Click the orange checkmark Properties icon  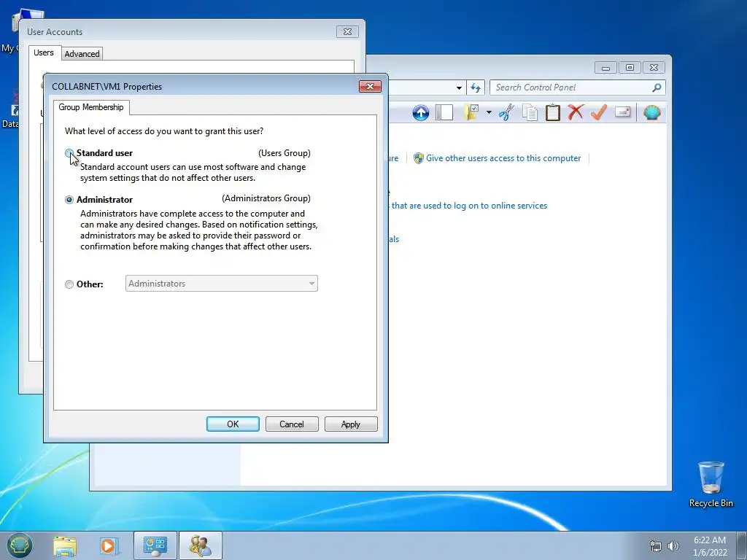(599, 113)
